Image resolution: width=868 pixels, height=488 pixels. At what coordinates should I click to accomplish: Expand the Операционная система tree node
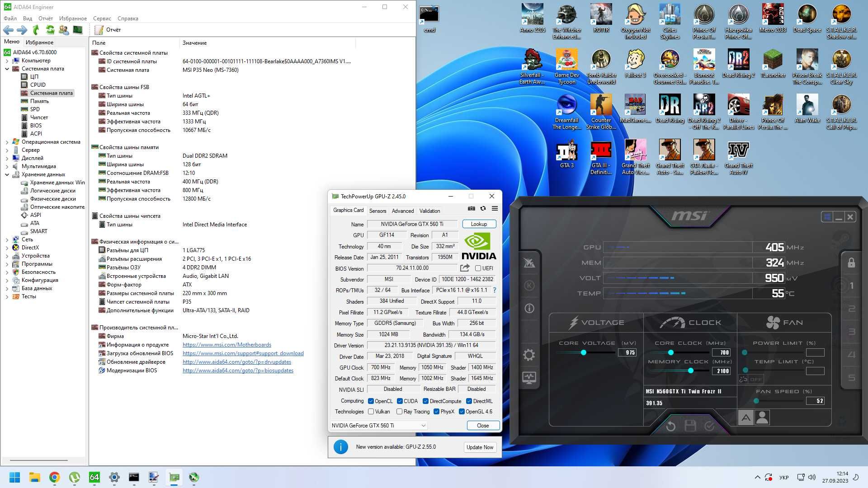[7, 142]
